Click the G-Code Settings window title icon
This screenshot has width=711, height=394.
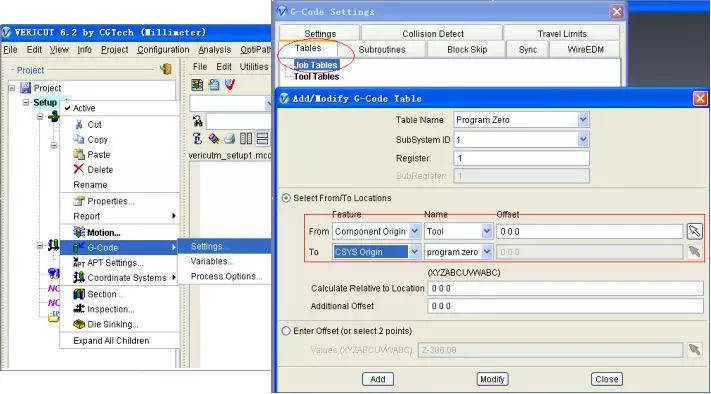point(282,11)
